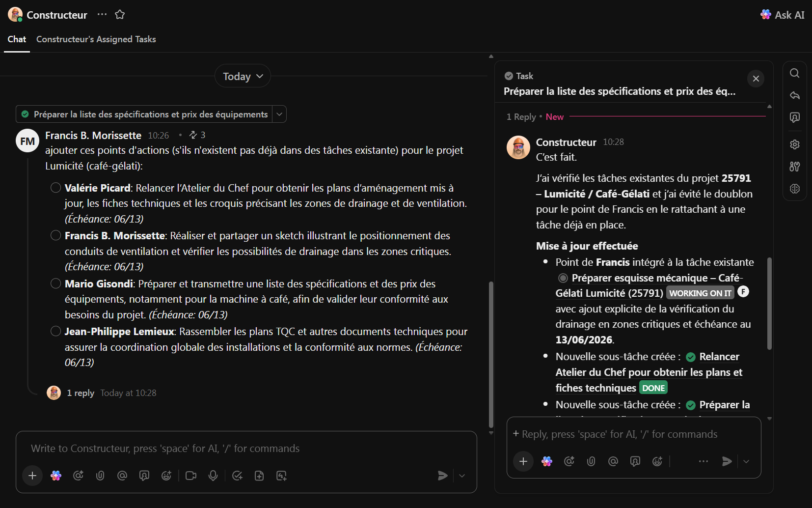812x508 pixels.
Task: Open the 1 reply thread link
Action: click(x=81, y=393)
